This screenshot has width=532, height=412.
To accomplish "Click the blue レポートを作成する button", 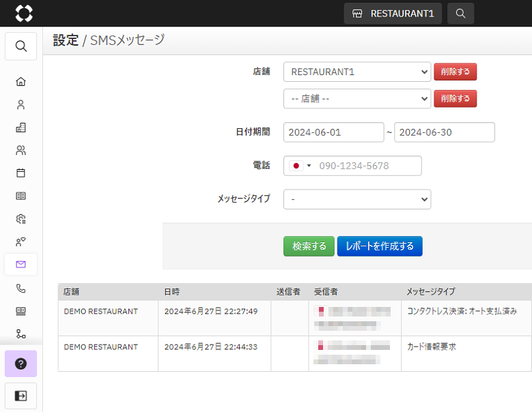I will point(380,246).
